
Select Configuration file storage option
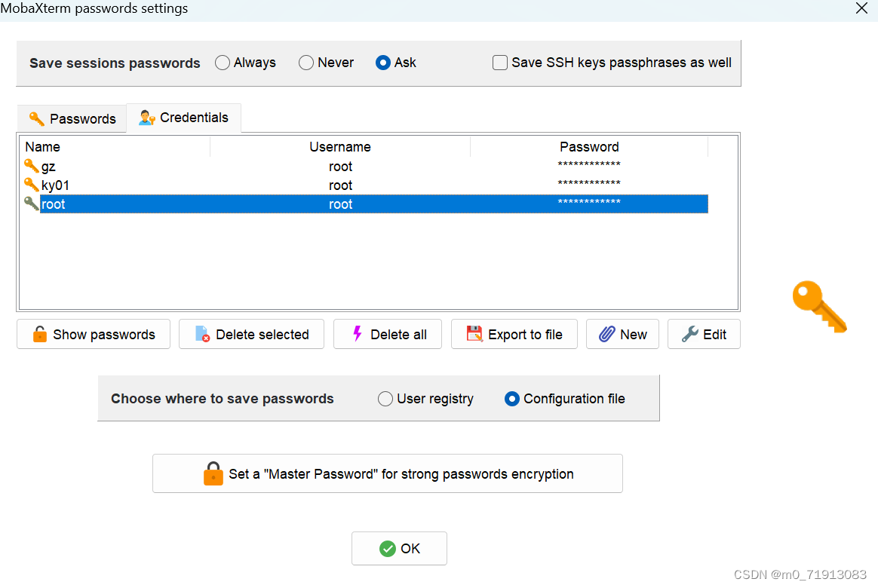point(512,399)
